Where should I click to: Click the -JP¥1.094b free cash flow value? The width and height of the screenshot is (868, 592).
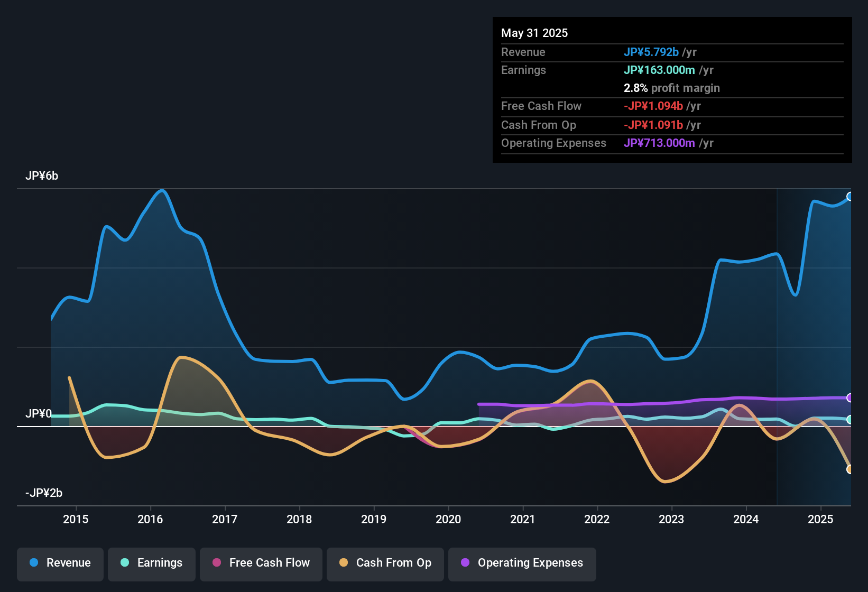tap(653, 106)
